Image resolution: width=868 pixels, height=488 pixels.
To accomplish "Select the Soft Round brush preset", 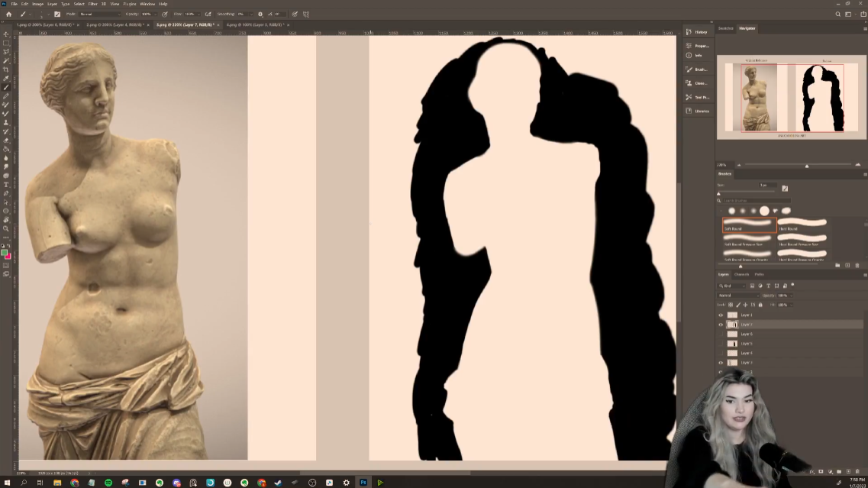I will 749,225.
